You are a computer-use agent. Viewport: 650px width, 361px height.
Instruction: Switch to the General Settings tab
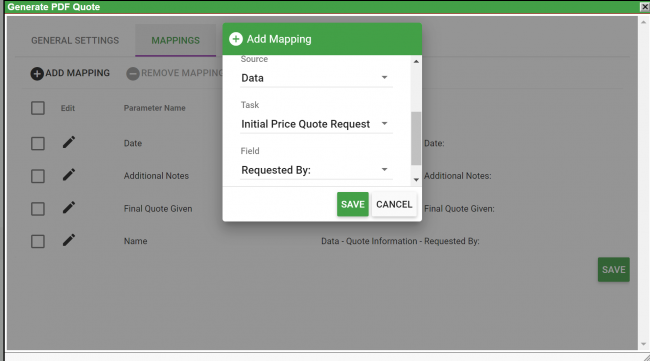pos(75,40)
